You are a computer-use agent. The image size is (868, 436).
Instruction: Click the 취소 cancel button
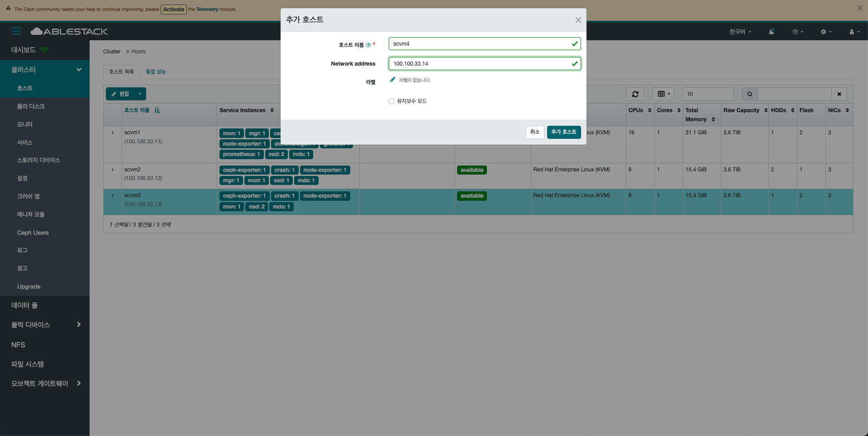point(535,132)
